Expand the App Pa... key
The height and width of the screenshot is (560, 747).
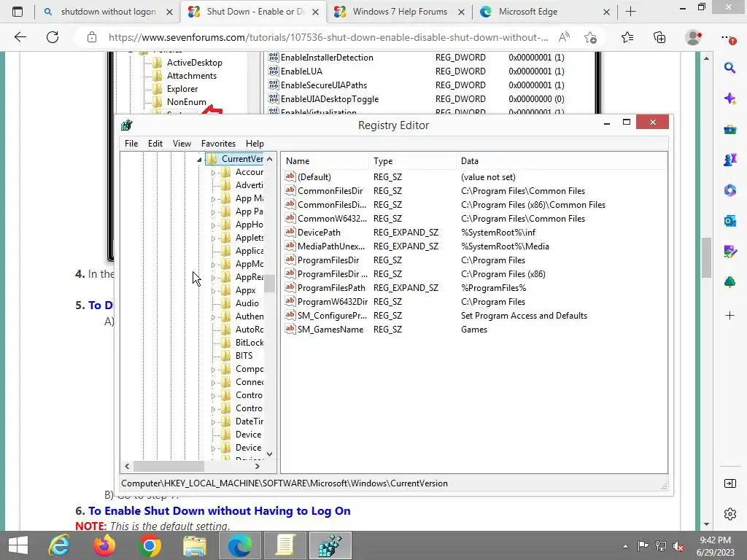pos(213,212)
